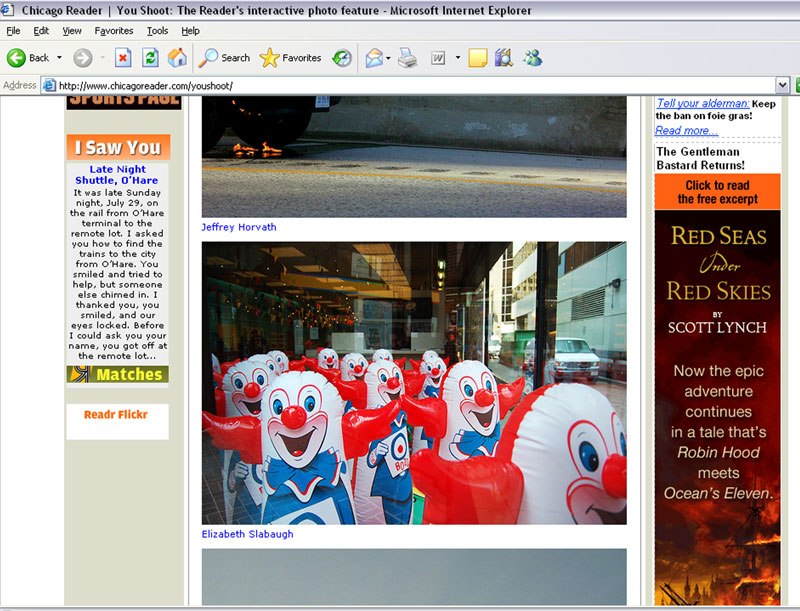Click the Mail envelope icon
The width and height of the screenshot is (800, 611).
pos(374,58)
